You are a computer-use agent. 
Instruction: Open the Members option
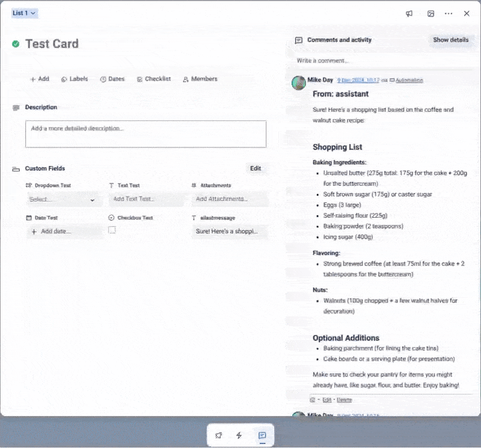click(x=200, y=79)
